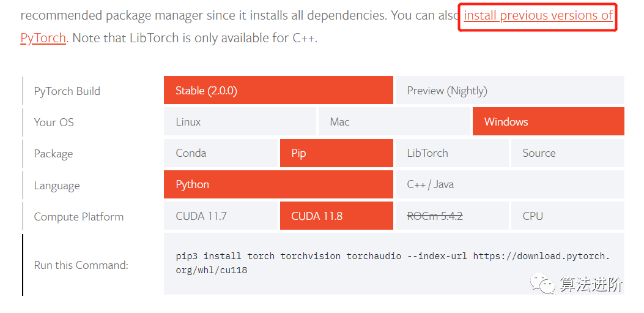Select CPU compute platform
Screen dimensions: 644x313
567,216
